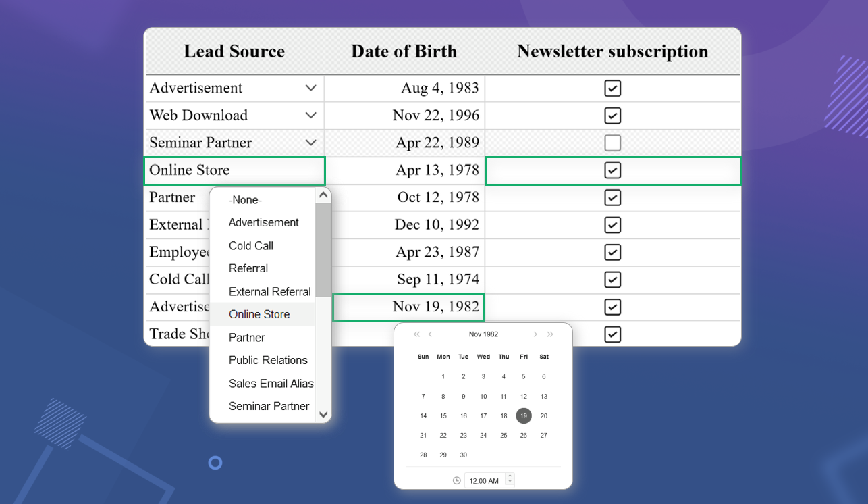
Task: Go to previous month in calendar
Action: [x=431, y=334]
